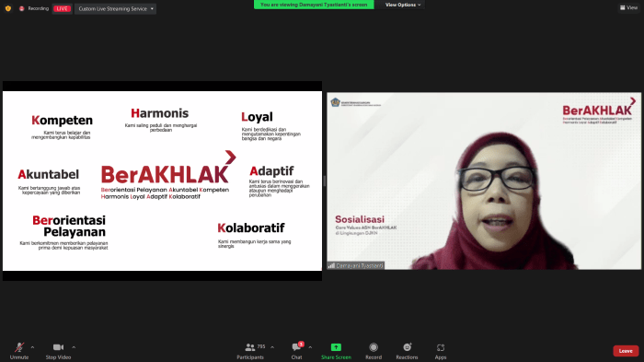Click the Damayani Tyastianti name label
Image resolution: width=644 pixels, height=362 pixels.
pyautogui.click(x=356, y=265)
